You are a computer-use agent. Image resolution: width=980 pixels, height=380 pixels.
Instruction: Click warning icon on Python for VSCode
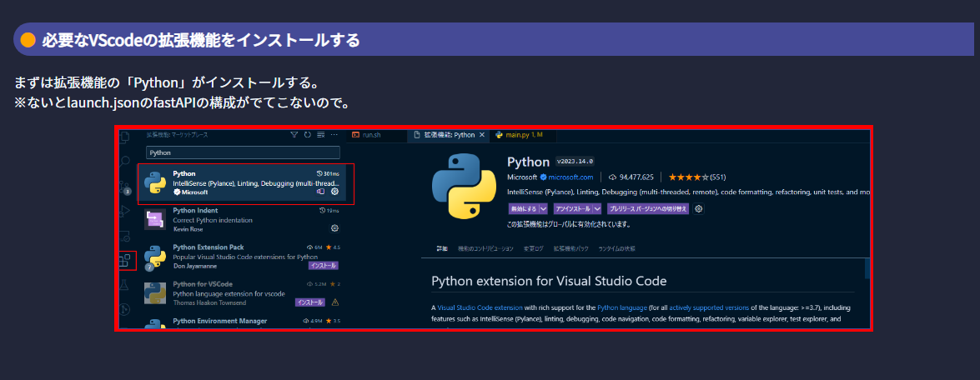pos(334,302)
